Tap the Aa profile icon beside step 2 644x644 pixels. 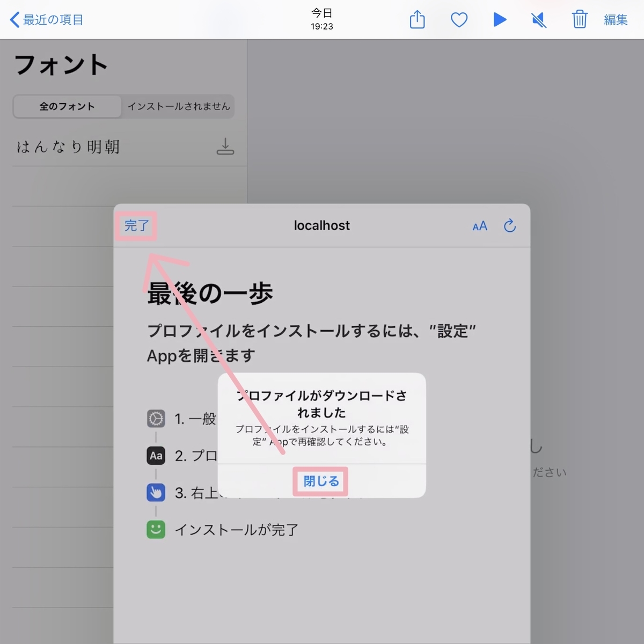[x=156, y=456]
